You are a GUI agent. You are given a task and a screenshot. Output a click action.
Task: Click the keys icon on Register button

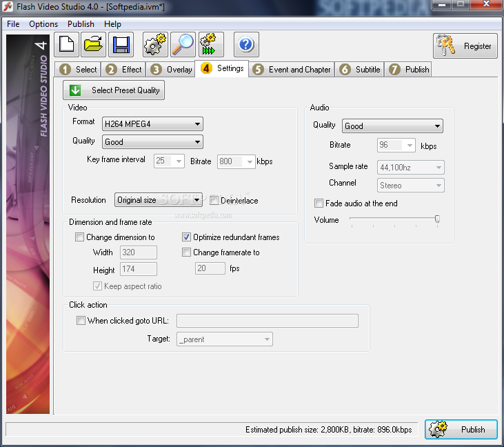(x=445, y=46)
